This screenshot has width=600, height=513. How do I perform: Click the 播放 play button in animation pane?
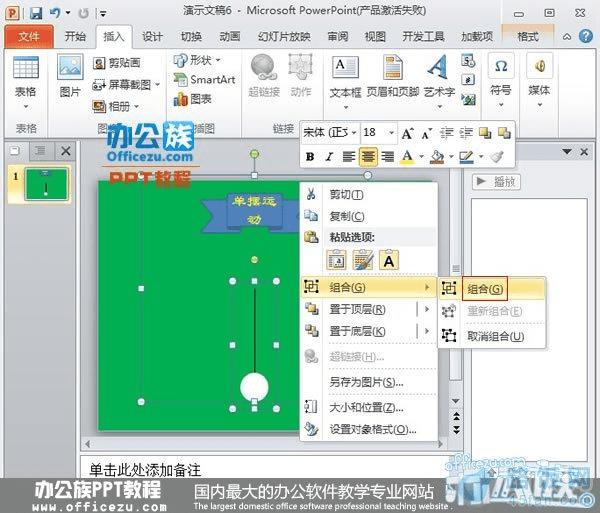pyautogui.click(x=496, y=181)
